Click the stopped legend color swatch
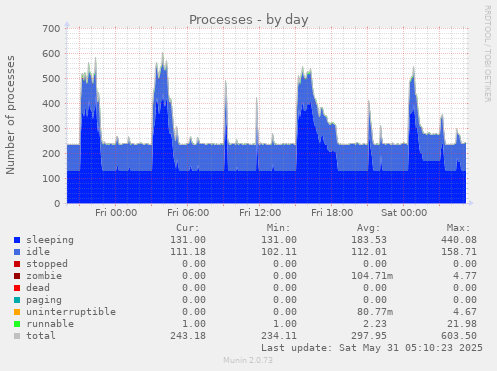Viewport: 497px width, 371px height. (17, 264)
